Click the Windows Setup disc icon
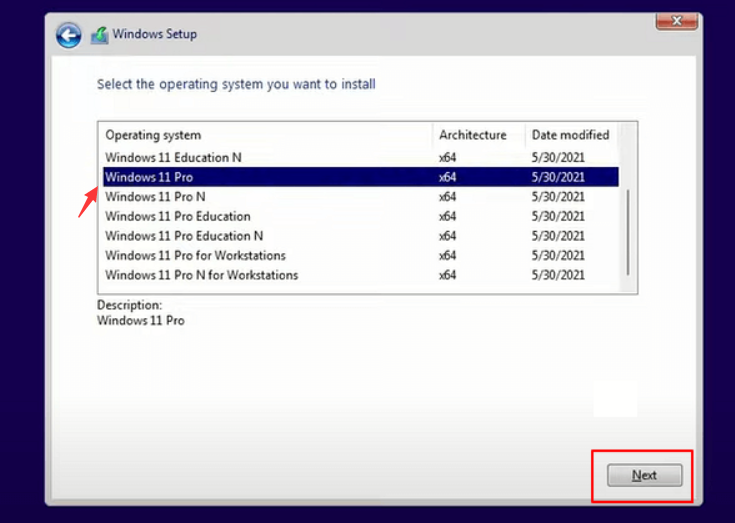The height and width of the screenshot is (523, 735). click(x=99, y=35)
